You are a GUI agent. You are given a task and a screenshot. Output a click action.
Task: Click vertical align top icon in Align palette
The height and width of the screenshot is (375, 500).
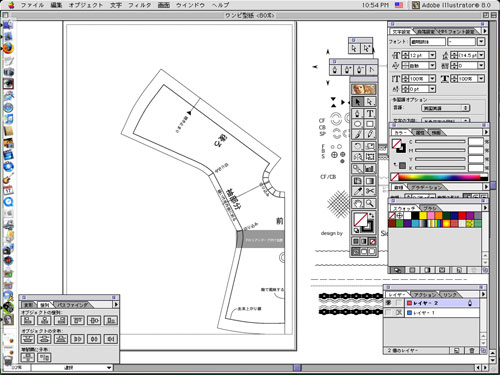(77, 320)
